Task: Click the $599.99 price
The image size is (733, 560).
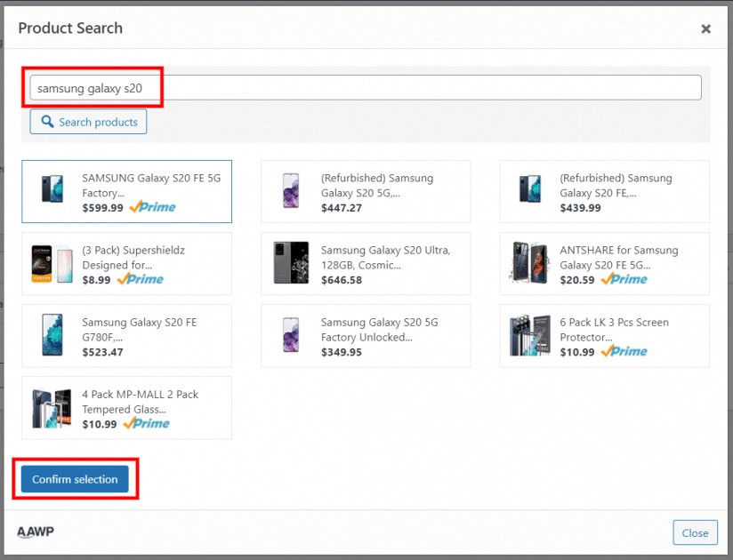Action: click(103, 208)
